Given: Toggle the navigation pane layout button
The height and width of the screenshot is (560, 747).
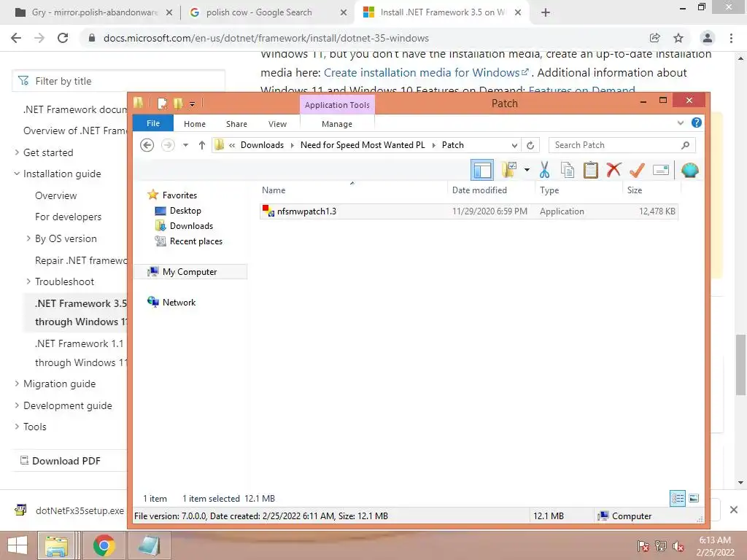Looking at the screenshot, I should (x=481, y=171).
